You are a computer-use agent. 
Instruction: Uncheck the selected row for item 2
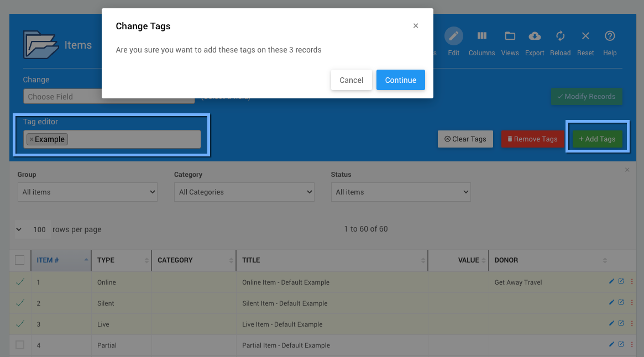(x=20, y=303)
